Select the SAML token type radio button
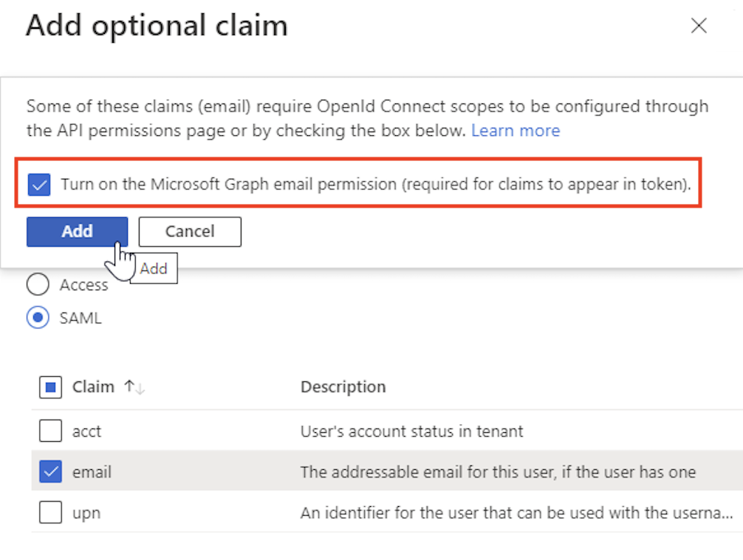The image size is (743, 560). (x=38, y=318)
